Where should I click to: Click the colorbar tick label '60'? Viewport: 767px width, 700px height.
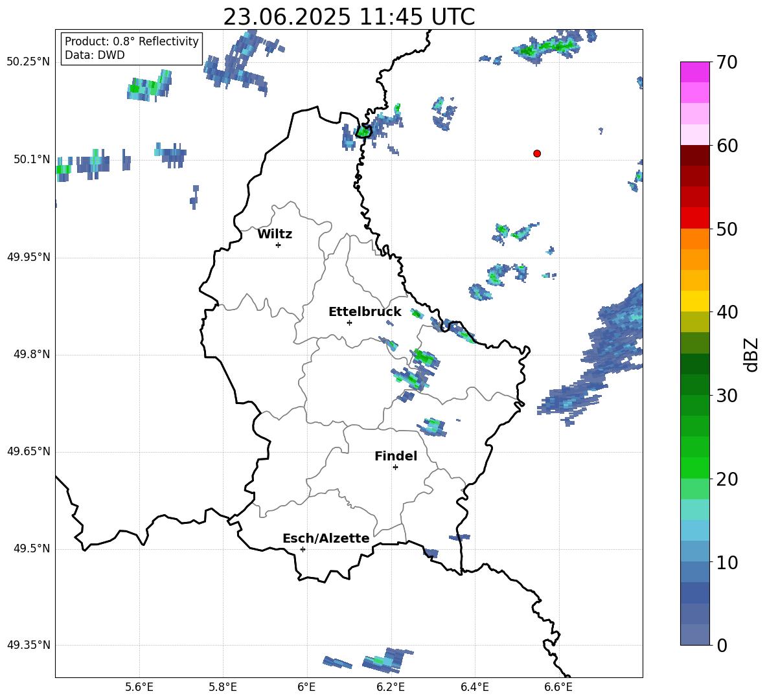click(727, 146)
